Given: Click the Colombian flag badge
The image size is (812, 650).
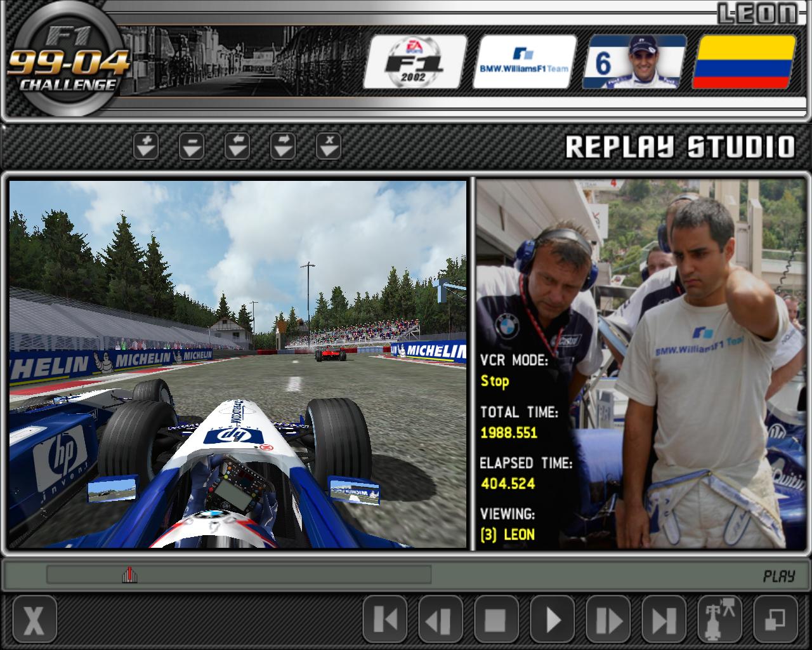Looking at the screenshot, I should [x=744, y=62].
